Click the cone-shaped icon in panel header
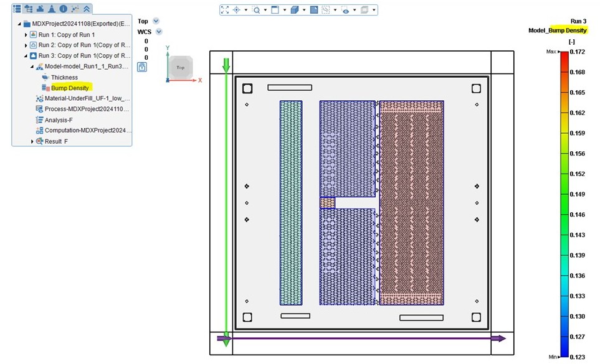 point(52,9)
